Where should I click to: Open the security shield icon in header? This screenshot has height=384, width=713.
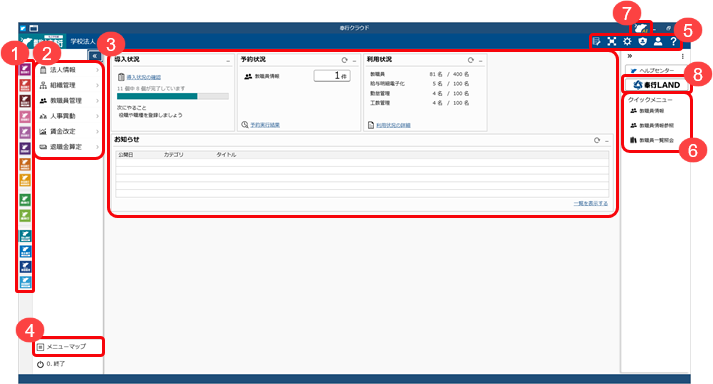pos(643,41)
